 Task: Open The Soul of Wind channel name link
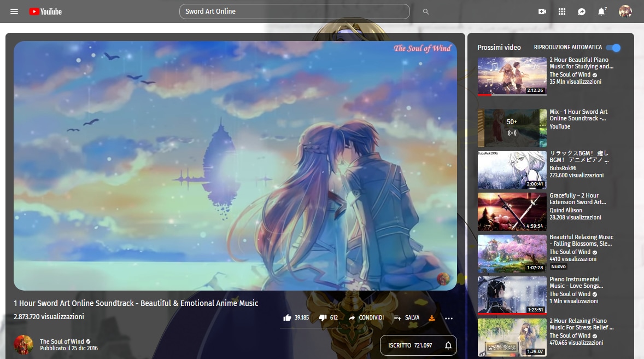(x=62, y=341)
